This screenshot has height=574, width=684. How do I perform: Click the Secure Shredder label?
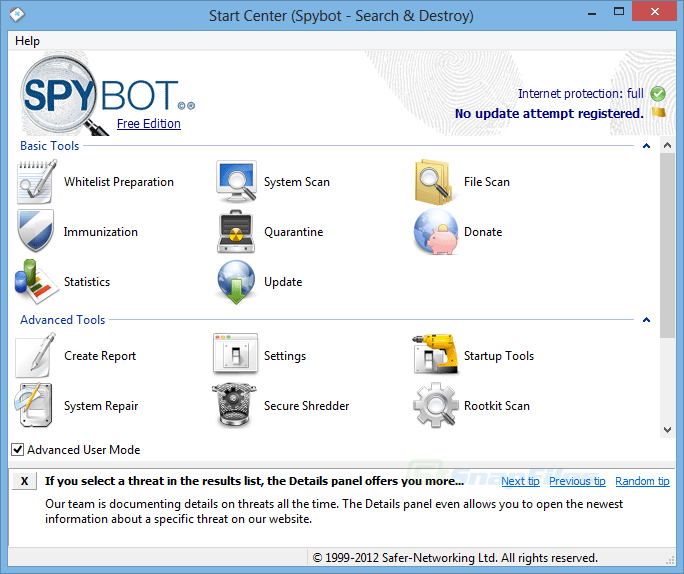[x=306, y=406]
